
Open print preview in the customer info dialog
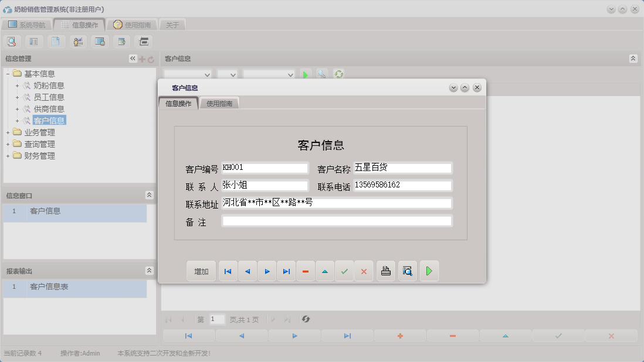tap(407, 271)
